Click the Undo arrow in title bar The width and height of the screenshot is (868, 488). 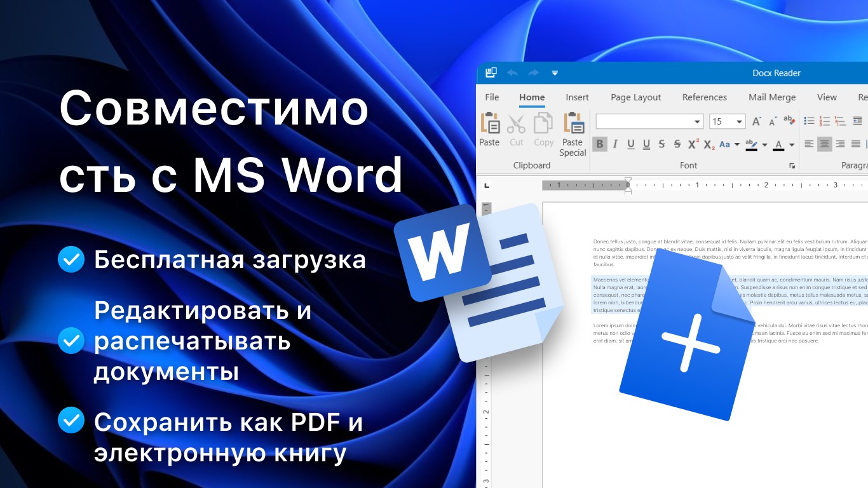tap(512, 73)
